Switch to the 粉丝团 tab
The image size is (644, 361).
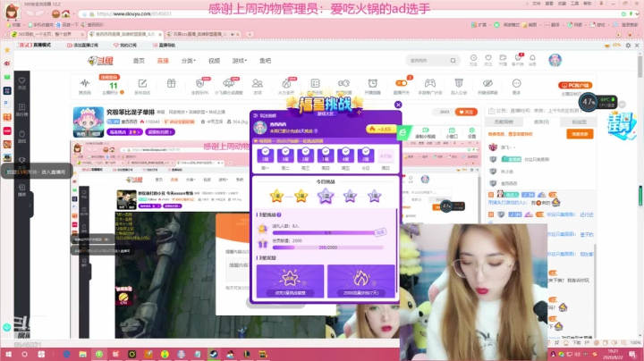click(x=579, y=122)
